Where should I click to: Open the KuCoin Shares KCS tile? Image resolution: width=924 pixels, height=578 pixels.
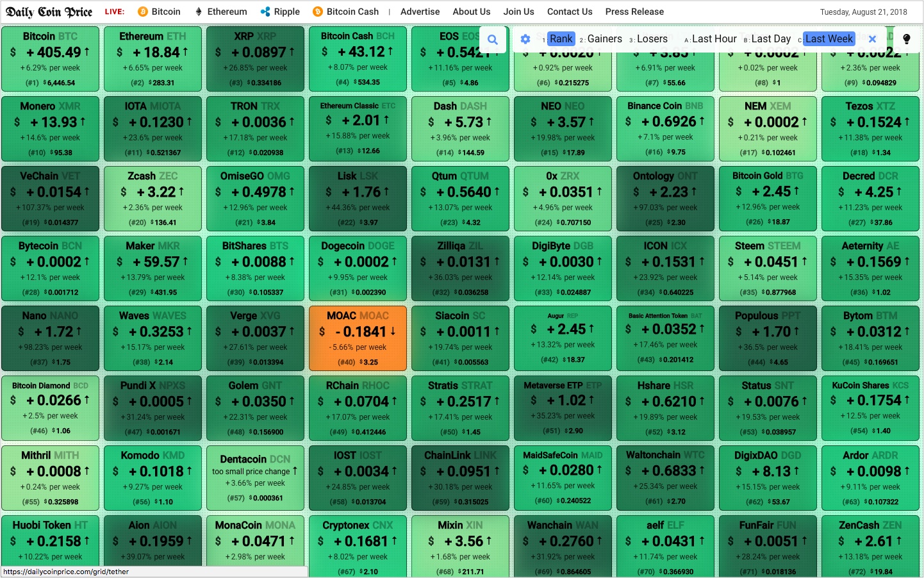(x=871, y=408)
